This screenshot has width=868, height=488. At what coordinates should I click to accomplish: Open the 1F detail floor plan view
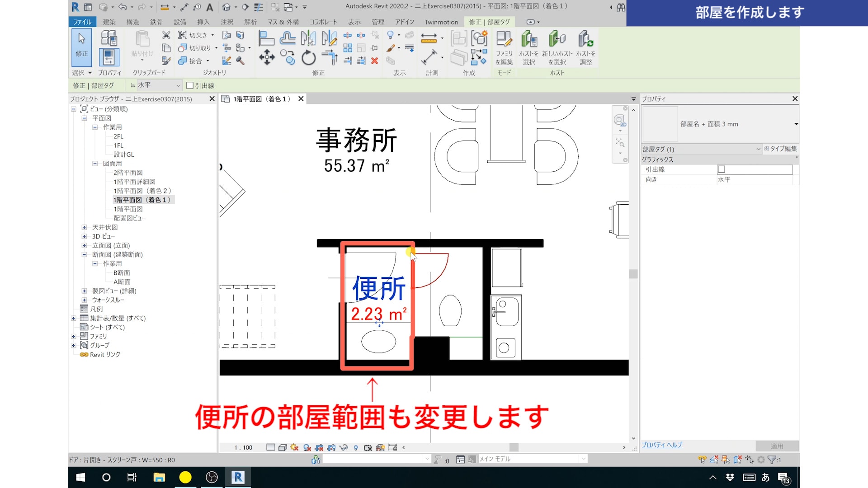(134, 182)
